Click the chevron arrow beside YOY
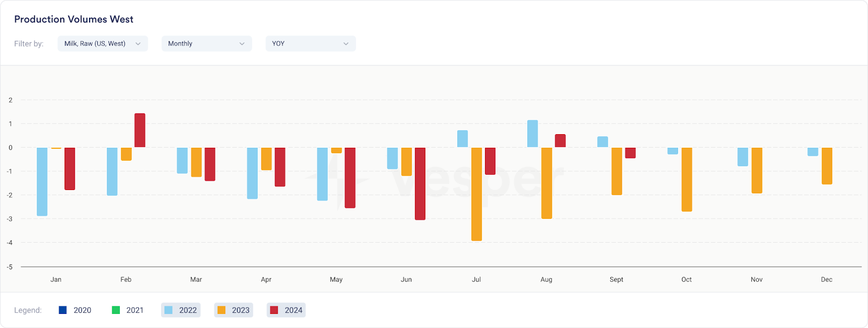Image resolution: width=868 pixels, height=328 pixels. [346, 43]
